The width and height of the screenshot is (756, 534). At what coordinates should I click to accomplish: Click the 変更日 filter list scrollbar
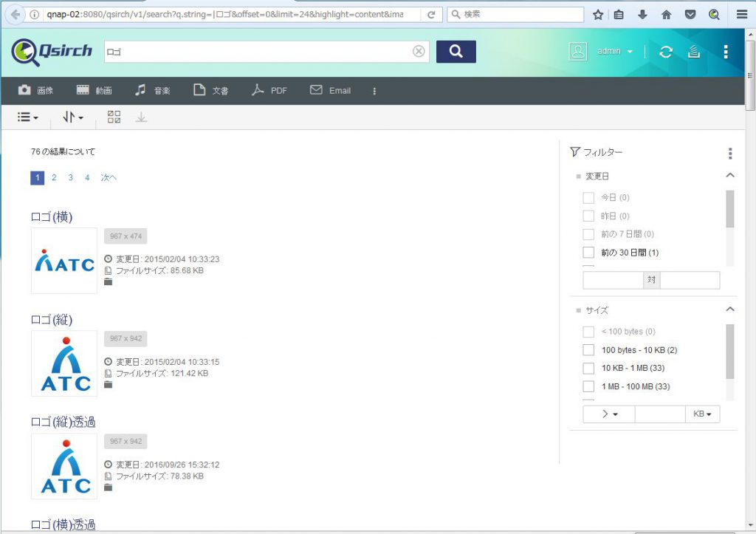pos(730,209)
